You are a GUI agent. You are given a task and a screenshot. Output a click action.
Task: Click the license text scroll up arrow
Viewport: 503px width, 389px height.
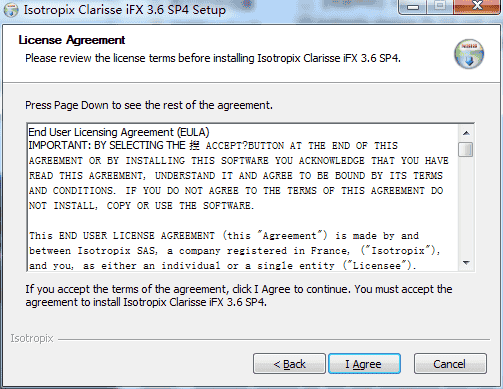click(x=466, y=133)
